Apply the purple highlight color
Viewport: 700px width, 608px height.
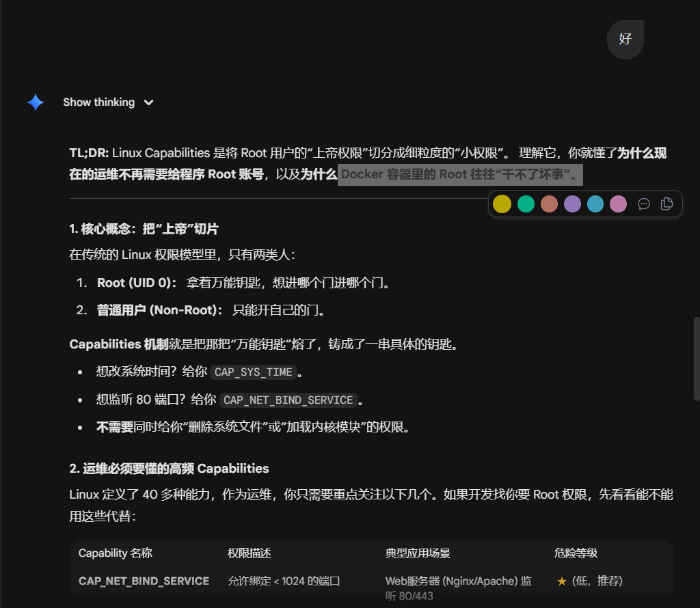(x=572, y=204)
